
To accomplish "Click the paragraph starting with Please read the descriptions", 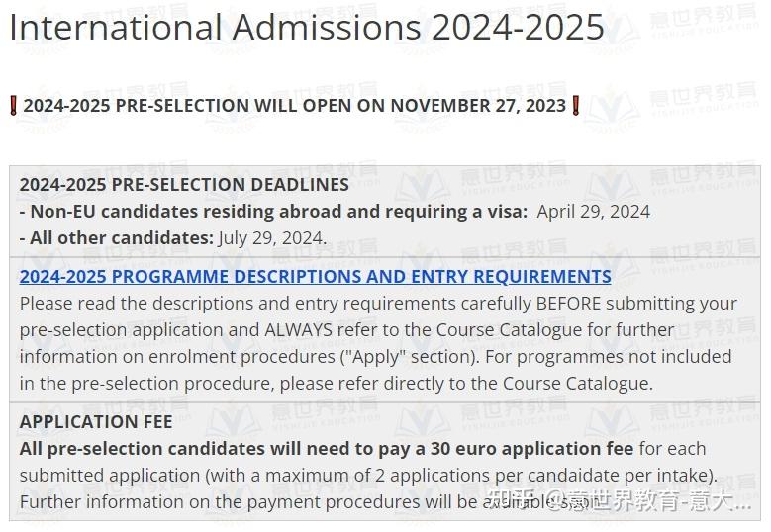I will (x=376, y=343).
